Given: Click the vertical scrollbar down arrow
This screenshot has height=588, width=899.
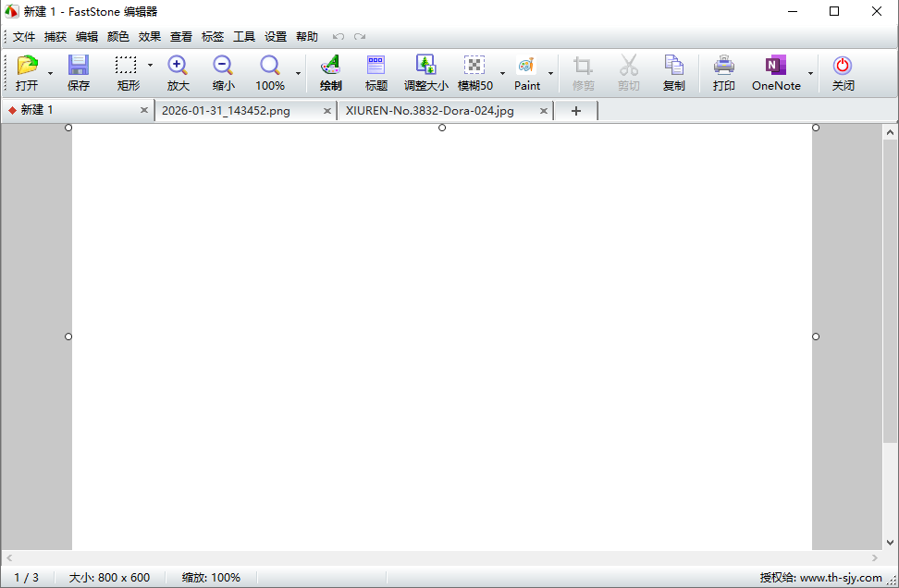Looking at the screenshot, I should [x=890, y=543].
